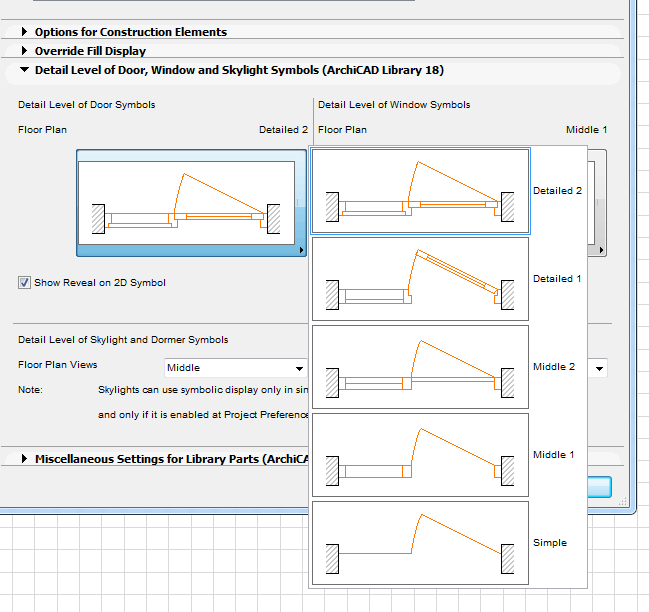
Task: Click the Detailed 2 label in popup
Action: [557, 191]
